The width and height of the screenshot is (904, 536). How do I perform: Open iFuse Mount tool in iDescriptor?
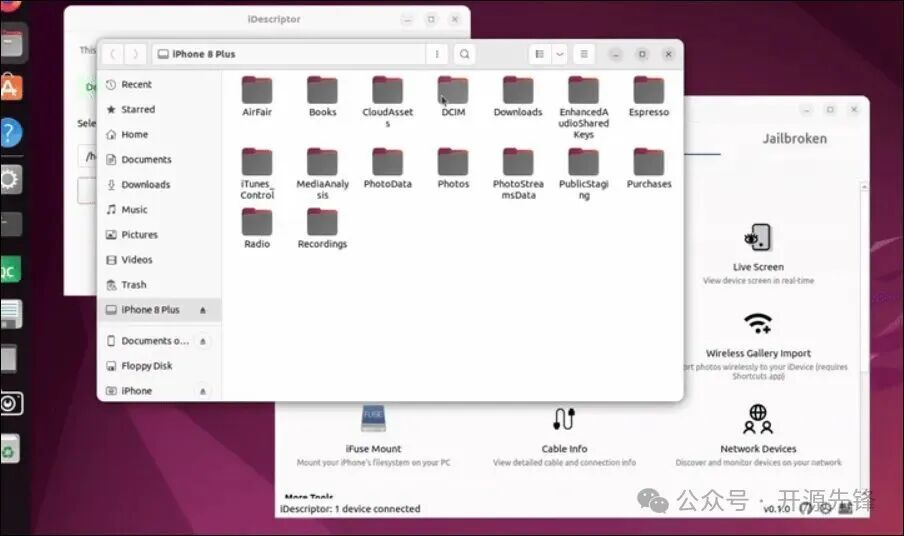373,436
